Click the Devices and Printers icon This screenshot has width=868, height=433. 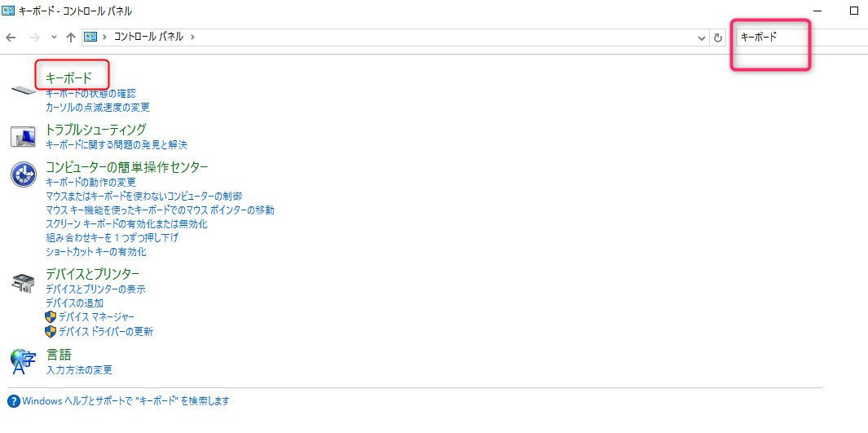click(x=23, y=282)
